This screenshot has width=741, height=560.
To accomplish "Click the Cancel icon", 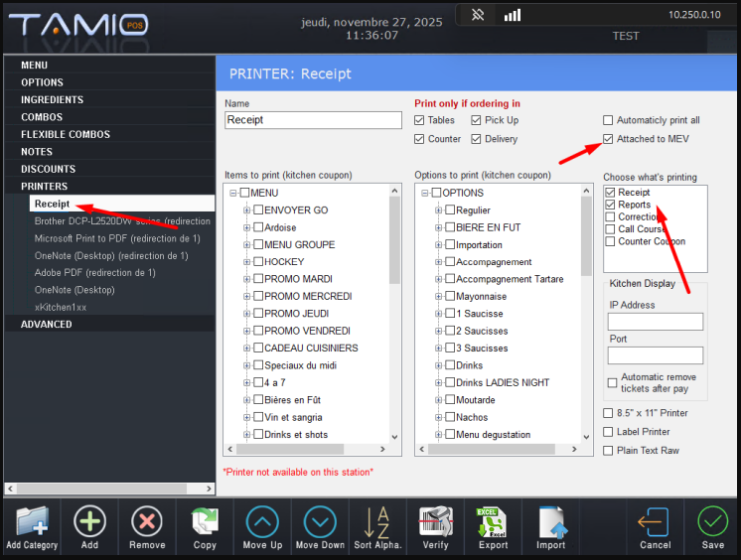I will coord(655,521).
